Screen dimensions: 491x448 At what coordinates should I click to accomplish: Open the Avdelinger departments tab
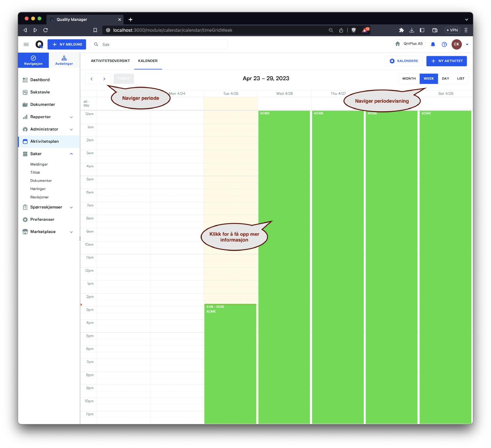tap(64, 60)
